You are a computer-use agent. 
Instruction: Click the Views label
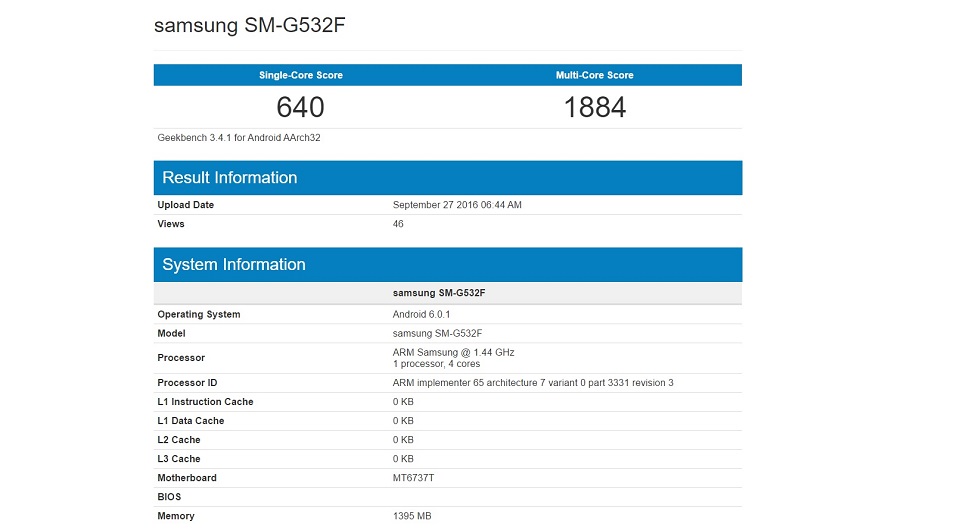(x=171, y=224)
